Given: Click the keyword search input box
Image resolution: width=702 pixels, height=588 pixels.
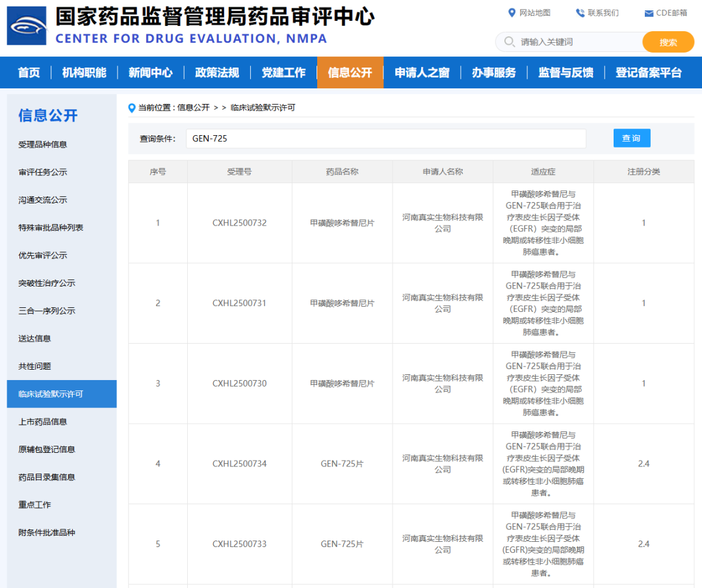Looking at the screenshot, I should (x=572, y=42).
